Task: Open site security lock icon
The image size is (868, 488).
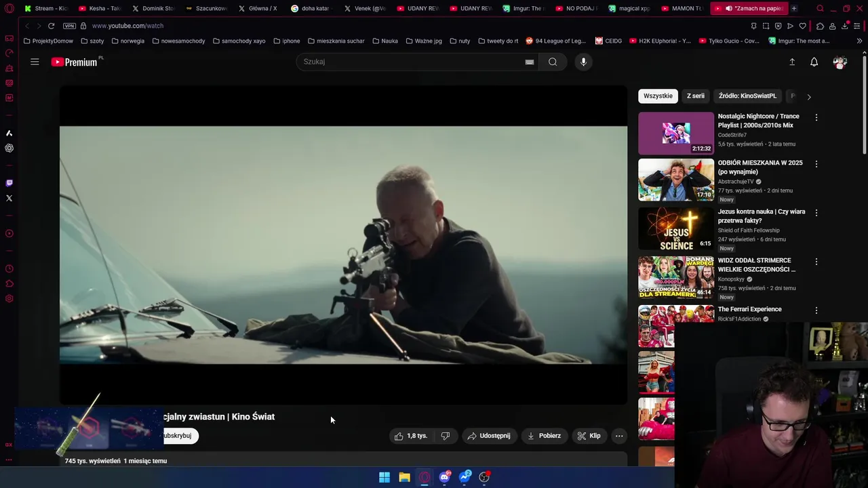Action: pyautogui.click(x=83, y=26)
